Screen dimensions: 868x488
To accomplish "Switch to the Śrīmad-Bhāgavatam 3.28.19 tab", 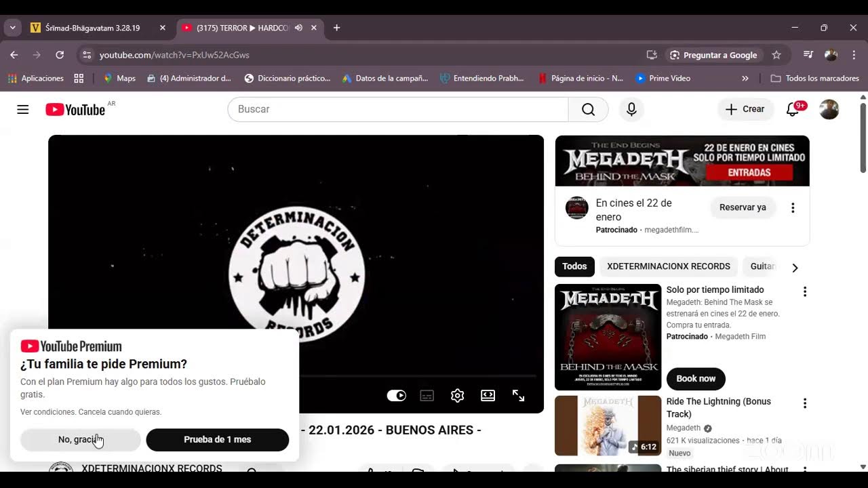I will 93,28.
